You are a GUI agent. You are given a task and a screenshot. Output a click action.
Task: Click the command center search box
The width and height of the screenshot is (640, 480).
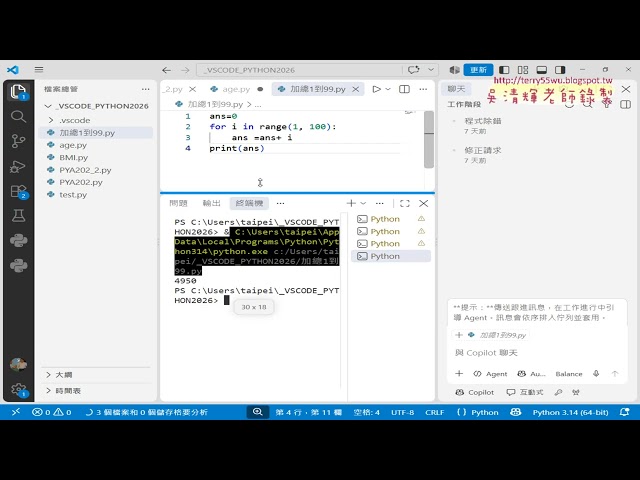point(300,70)
